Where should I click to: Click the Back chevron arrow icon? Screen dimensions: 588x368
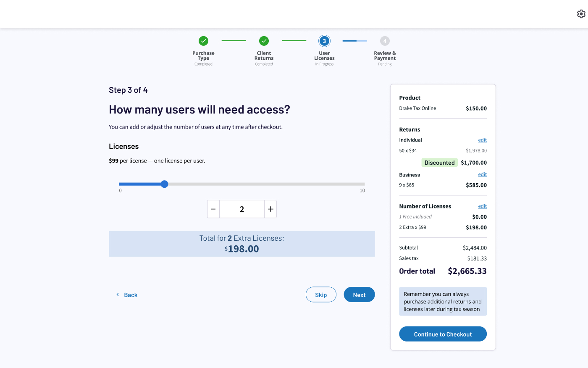[x=118, y=294]
